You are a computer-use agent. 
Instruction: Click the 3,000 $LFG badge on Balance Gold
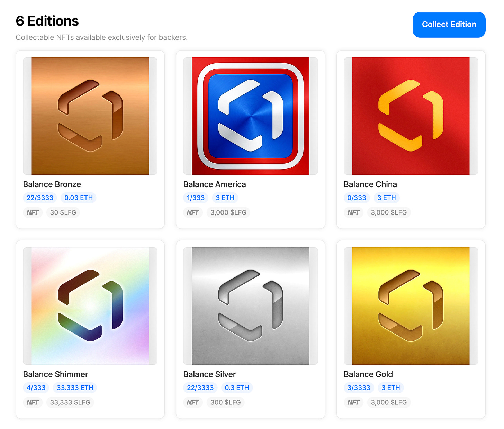pos(389,402)
